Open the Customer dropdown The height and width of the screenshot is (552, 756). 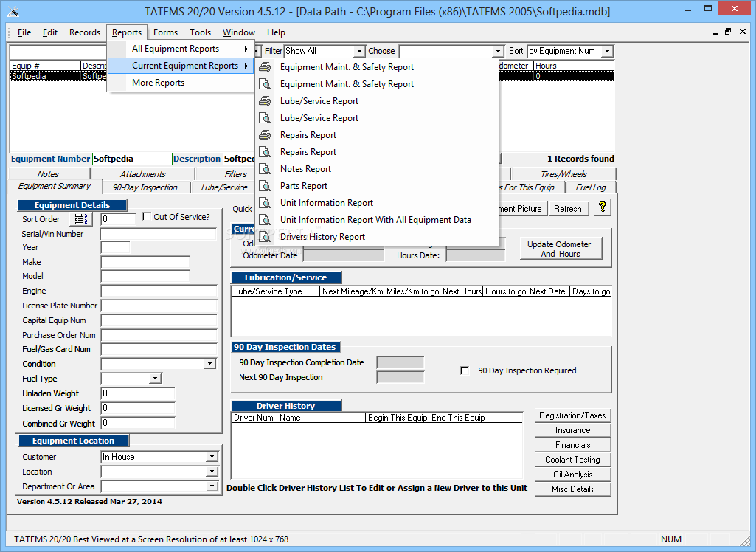(x=212, y=457)
